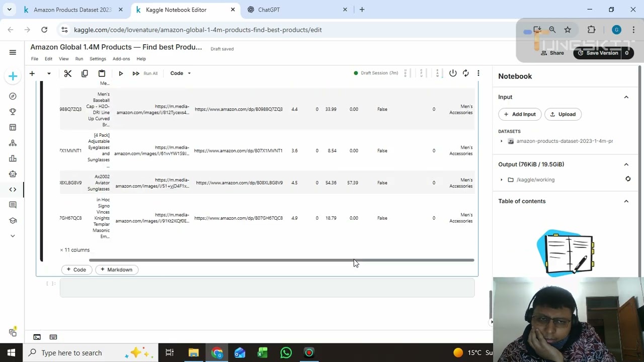Image resolution: width=644 pixels, height=362 pixels.
Task: Paste cell with clipboard icon
Action: (102, 73)
